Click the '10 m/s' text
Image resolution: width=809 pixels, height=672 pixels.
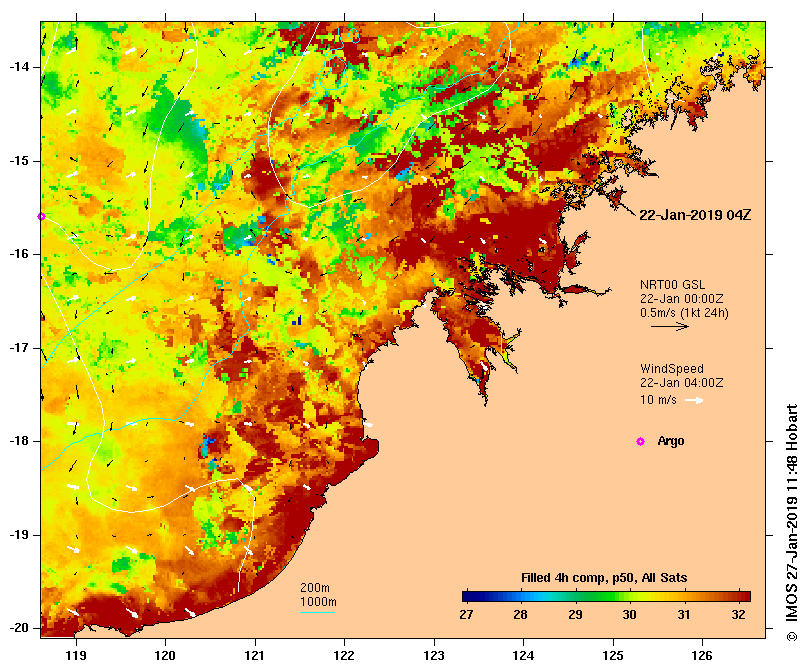pos(658,400)
